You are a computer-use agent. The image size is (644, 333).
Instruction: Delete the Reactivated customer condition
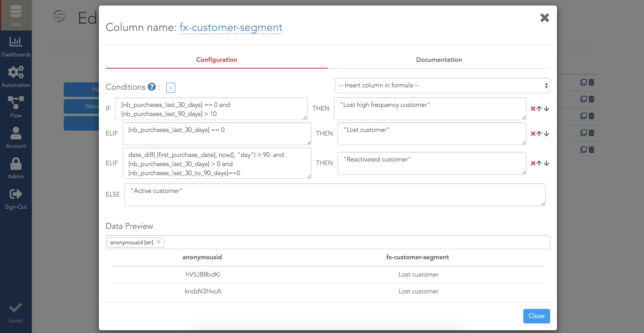tap(533, 163)
